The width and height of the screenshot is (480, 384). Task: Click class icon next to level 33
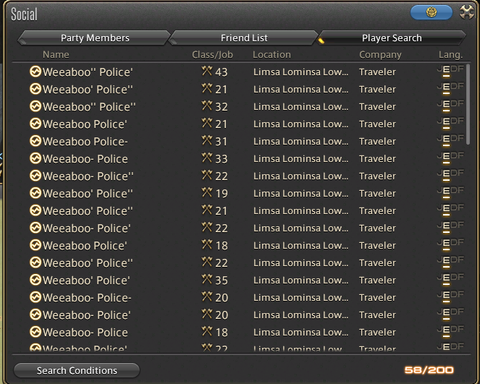[x=207, y=157]
